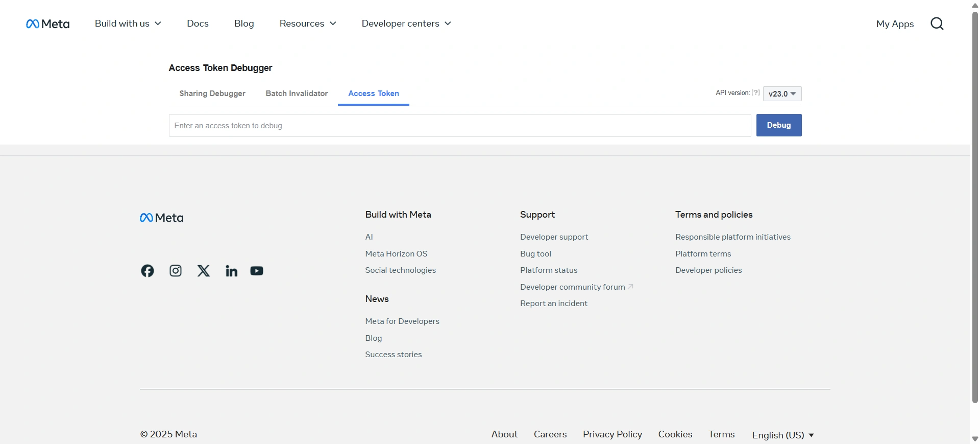Open the Success stories link
980x444 pixels.
point(394,355)
